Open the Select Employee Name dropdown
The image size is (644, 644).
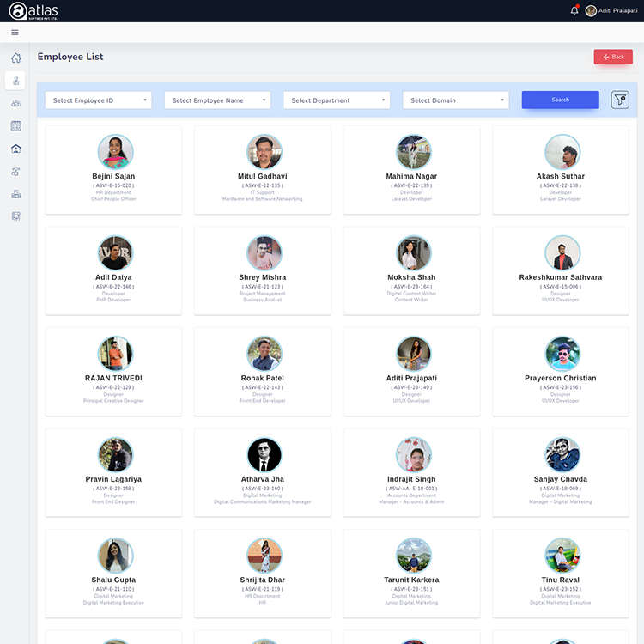(217, 100)
